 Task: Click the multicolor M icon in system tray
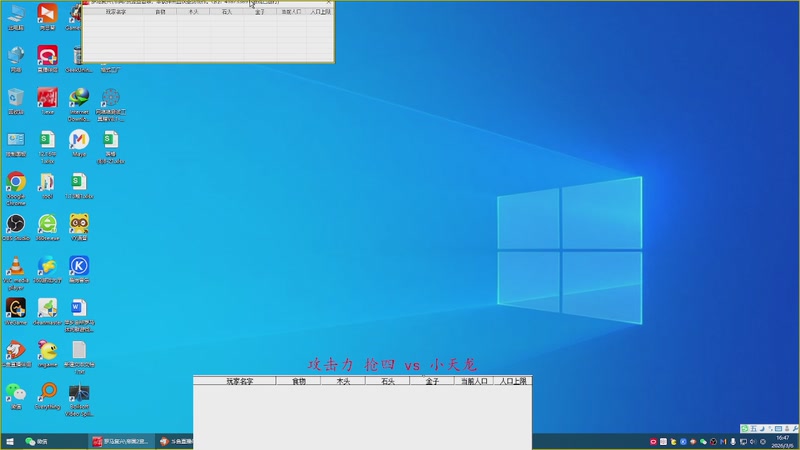click(723, 441)
